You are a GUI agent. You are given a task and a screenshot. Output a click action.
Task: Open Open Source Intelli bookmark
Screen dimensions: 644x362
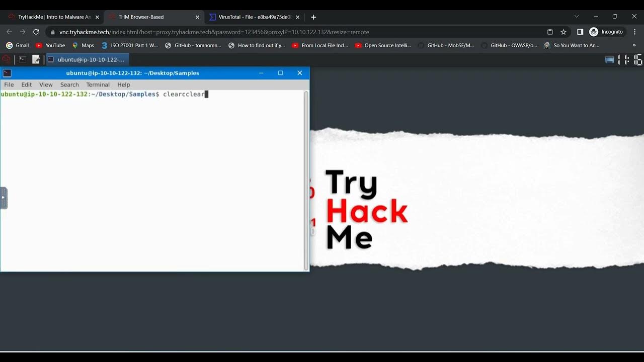(383, 45)
